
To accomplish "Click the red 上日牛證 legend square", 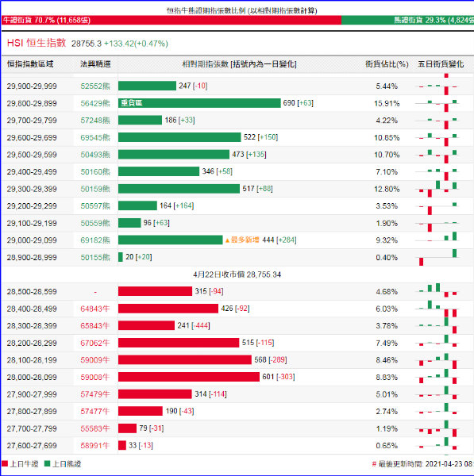I will pyautogui.click(x=5, y=464).
